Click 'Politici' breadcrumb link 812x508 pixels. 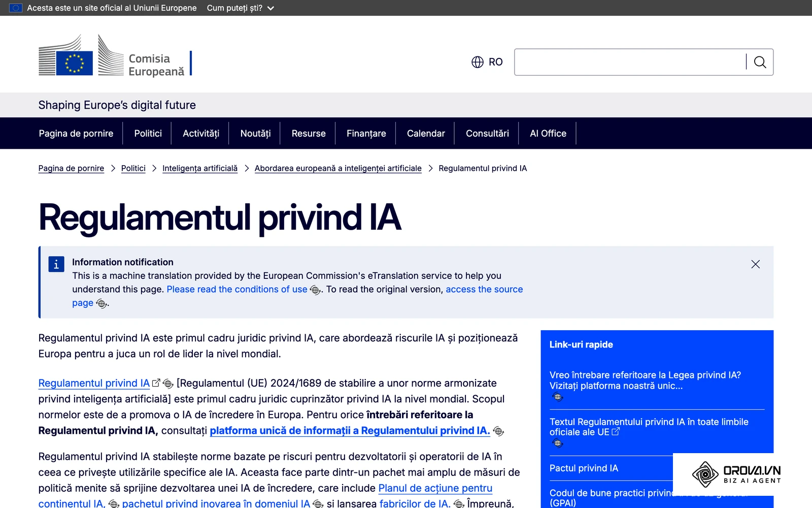coord(133,168)
